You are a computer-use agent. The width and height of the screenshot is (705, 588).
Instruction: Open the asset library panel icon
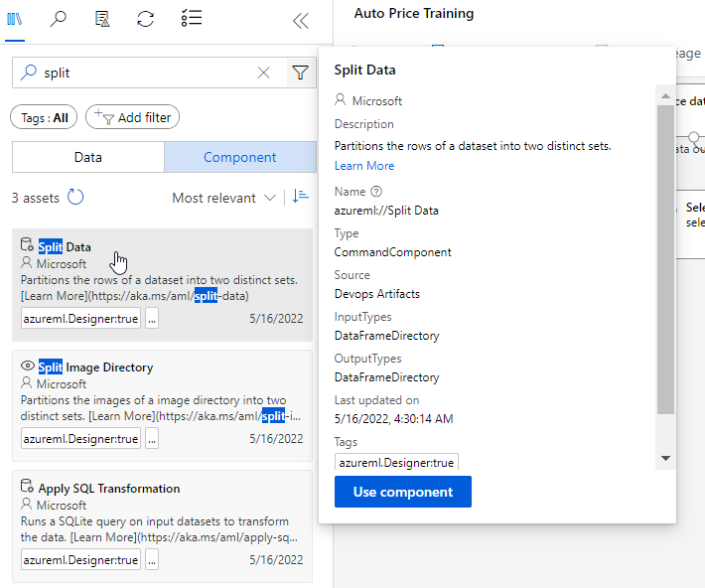pos(15,19)
